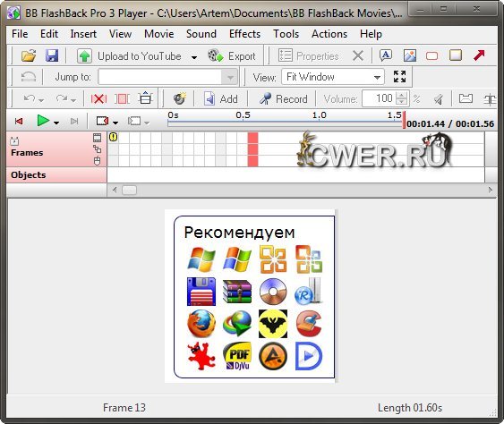Open the Insert menu
The width and height of the screenshot is (504, 424).
83,34
